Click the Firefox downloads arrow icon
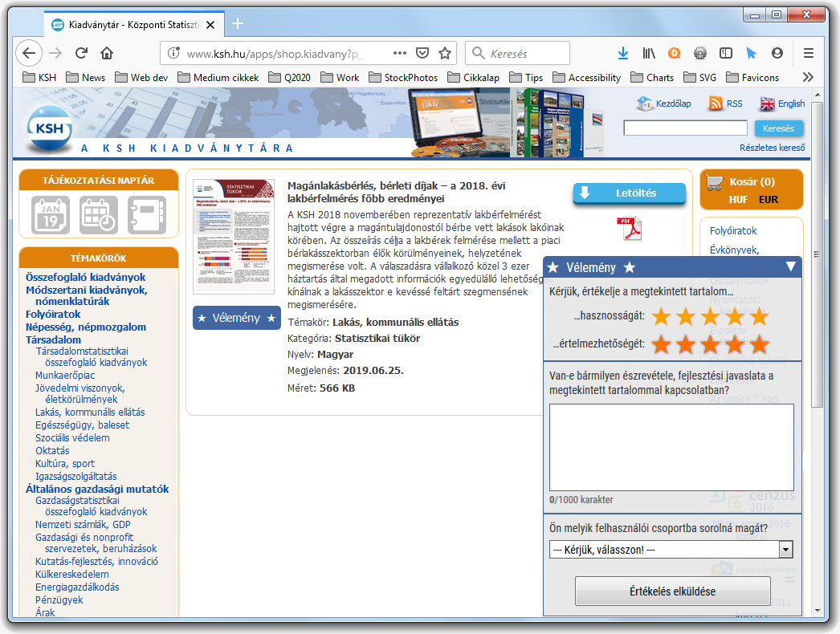Image resolution: width=840 pixels, height=634 pixels. (x=622, y=53)
